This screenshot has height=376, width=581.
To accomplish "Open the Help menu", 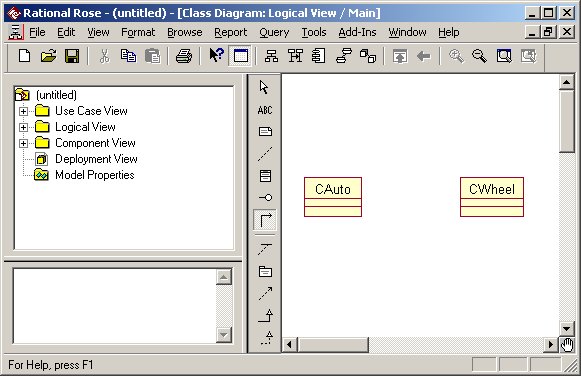I will 449,32.
